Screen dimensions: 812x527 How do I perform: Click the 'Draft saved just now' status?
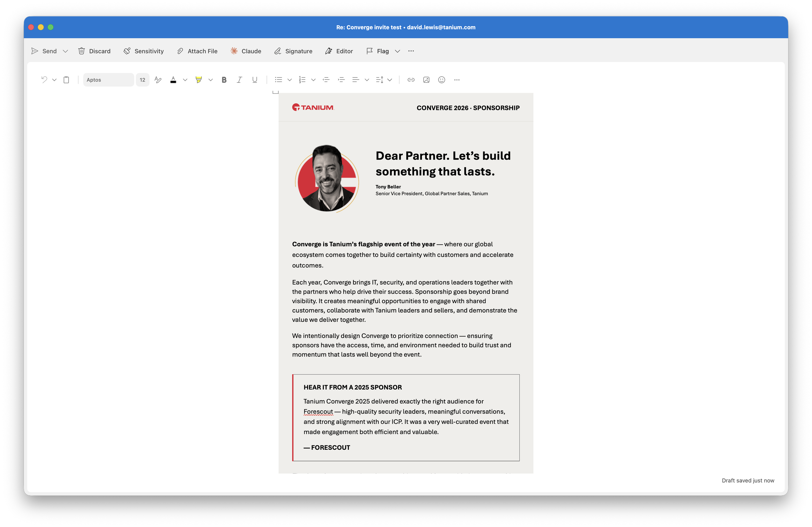pos(748,480)
